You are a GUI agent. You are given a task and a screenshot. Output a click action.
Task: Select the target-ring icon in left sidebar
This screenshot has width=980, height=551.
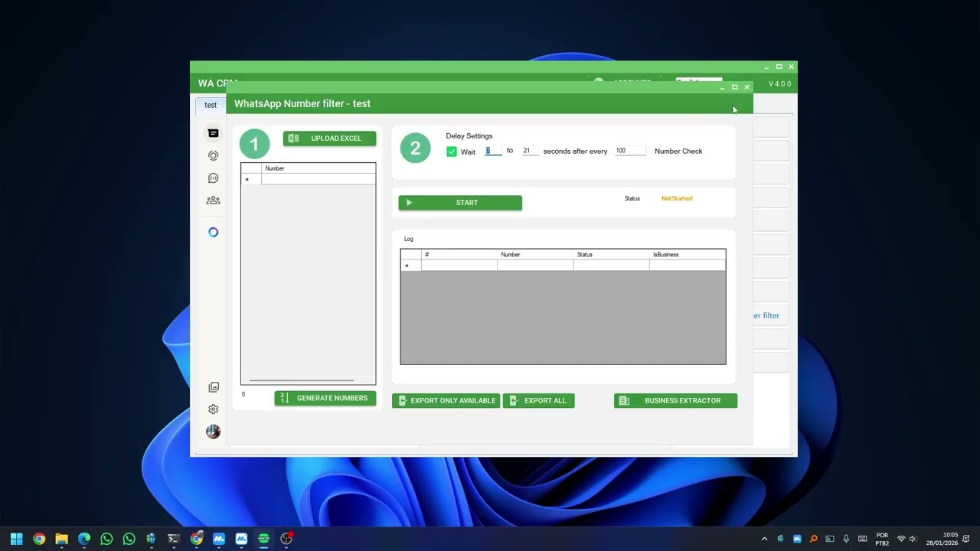(213, 155)
